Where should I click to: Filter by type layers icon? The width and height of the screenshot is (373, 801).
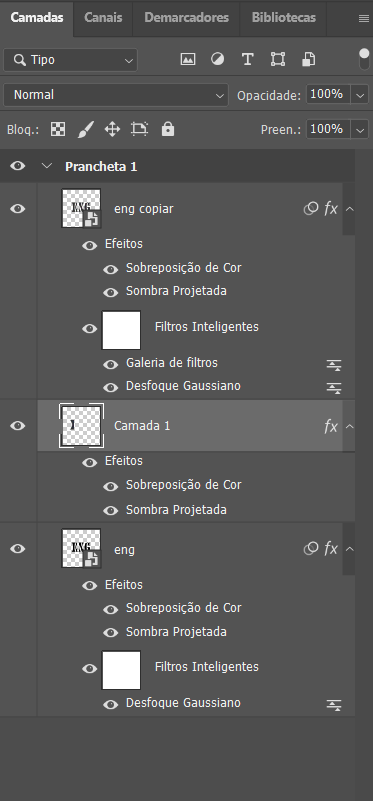[x=247, y=59]
